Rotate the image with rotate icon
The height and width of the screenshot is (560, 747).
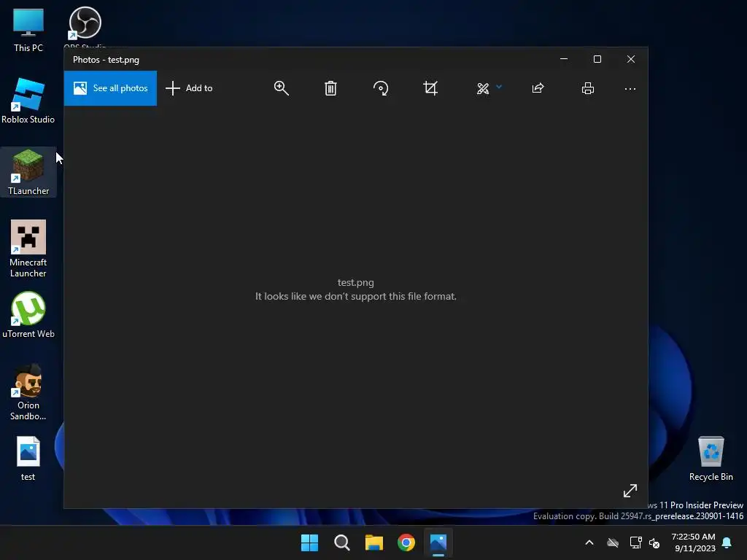381,88
